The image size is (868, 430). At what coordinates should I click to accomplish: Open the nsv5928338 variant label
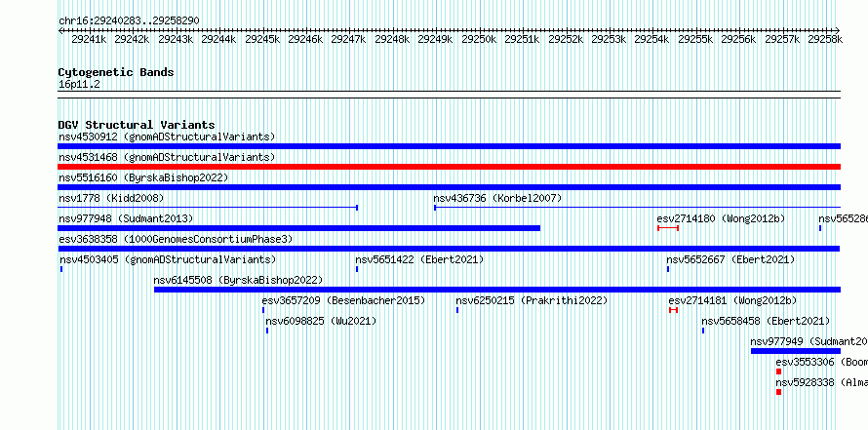(821, 382)
